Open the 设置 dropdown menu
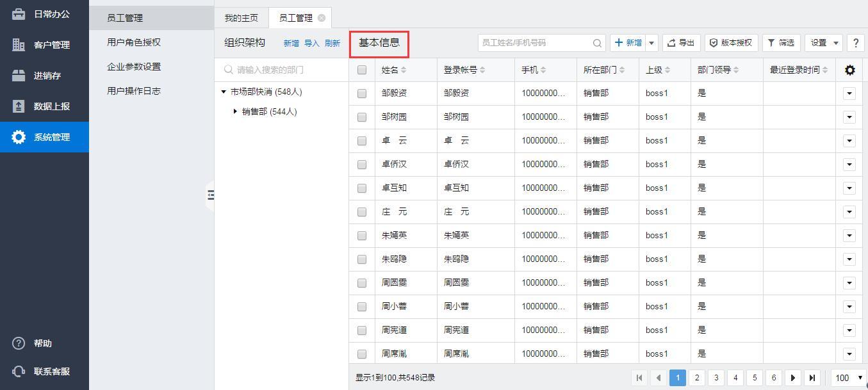 click(823, 43)
